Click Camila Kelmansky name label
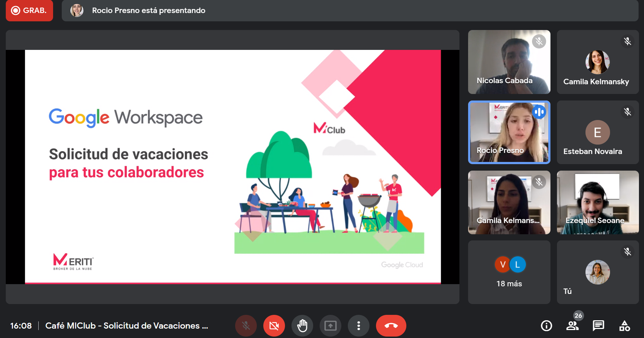The image size is (644, 338). (x=596, y=82)
